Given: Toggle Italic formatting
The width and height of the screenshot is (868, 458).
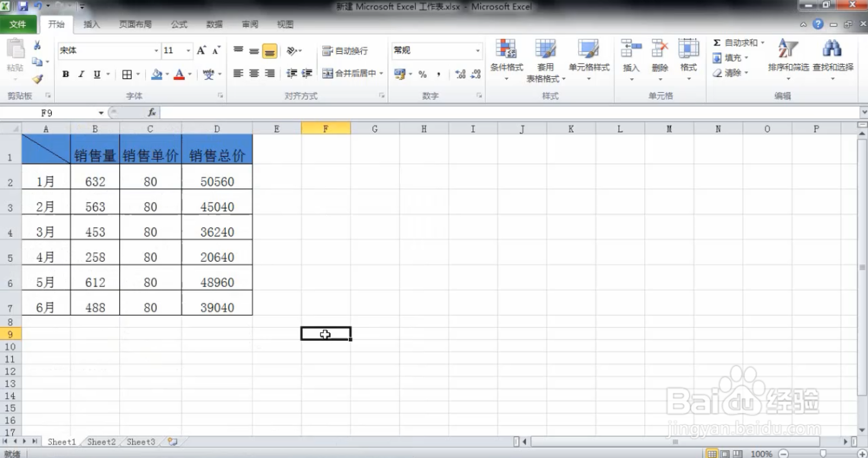Looking at the screenshot, I should click(x=81, y=74).
